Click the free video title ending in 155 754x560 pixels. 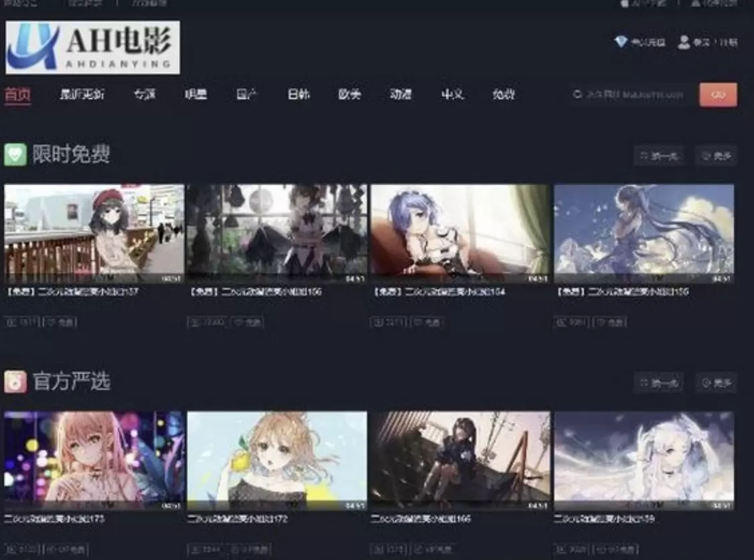[x=622, y=291]
